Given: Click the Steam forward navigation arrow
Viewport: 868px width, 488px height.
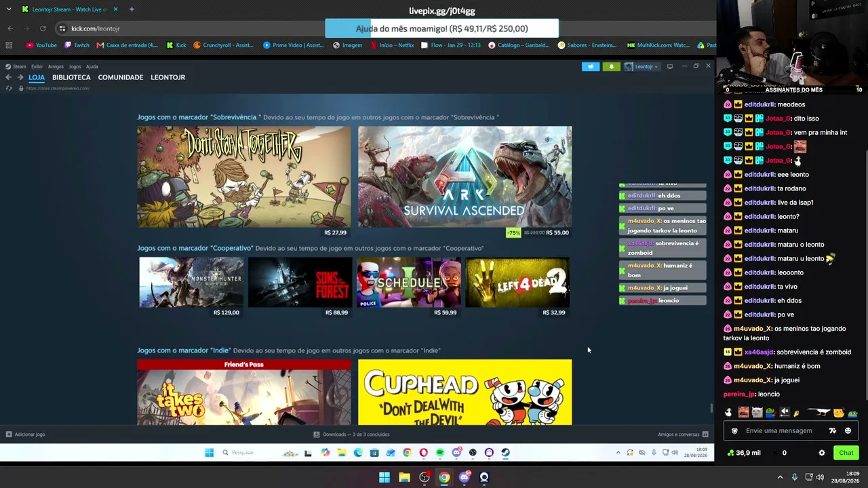Looking at the screenshot, I should pos(20,77).
